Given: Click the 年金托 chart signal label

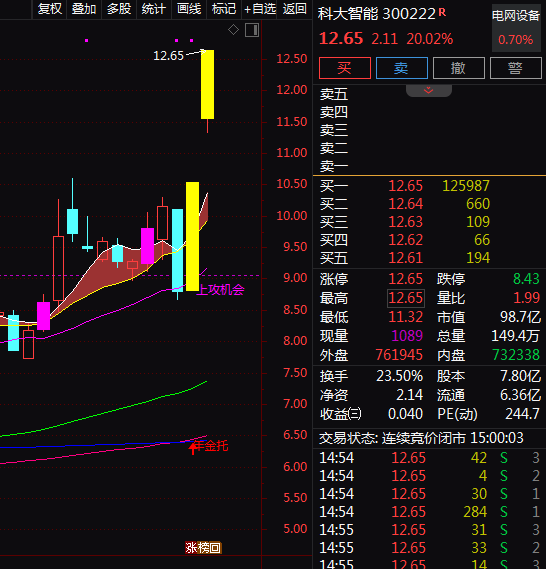Looking at the screenshot, I should coord(210,446).
